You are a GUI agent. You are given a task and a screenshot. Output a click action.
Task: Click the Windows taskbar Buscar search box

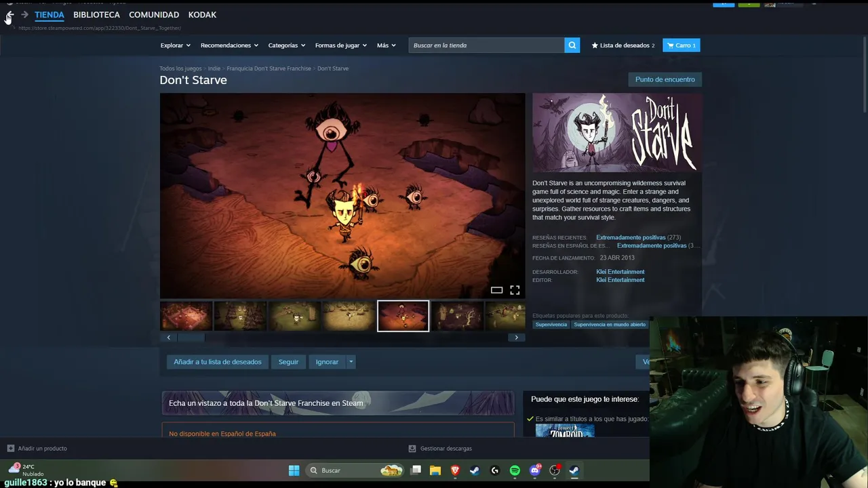[x=355, y=470]
